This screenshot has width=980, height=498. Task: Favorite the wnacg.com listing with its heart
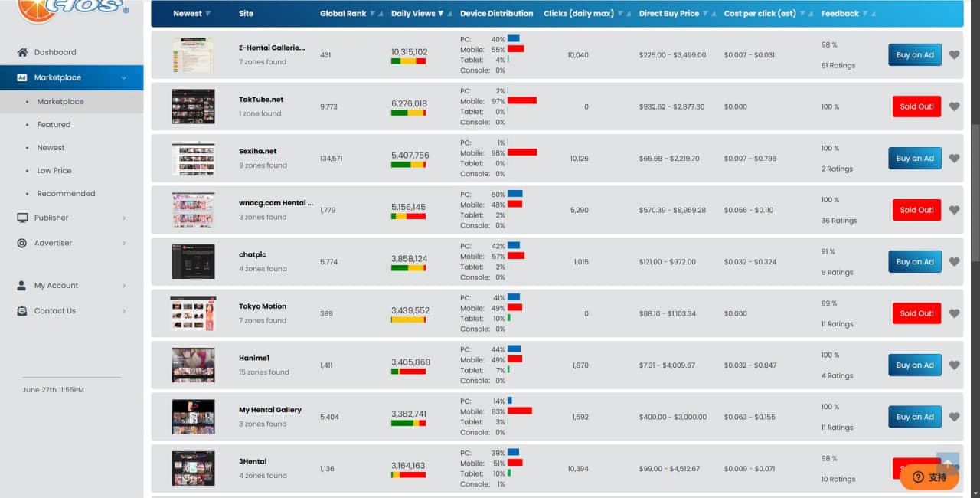954,210
